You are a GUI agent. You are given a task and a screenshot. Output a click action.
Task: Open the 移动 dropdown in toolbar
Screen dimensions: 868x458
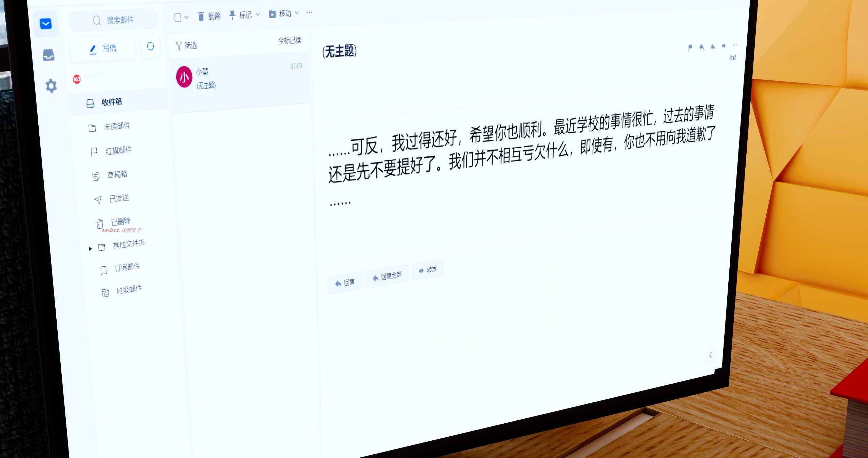point(284,14)
